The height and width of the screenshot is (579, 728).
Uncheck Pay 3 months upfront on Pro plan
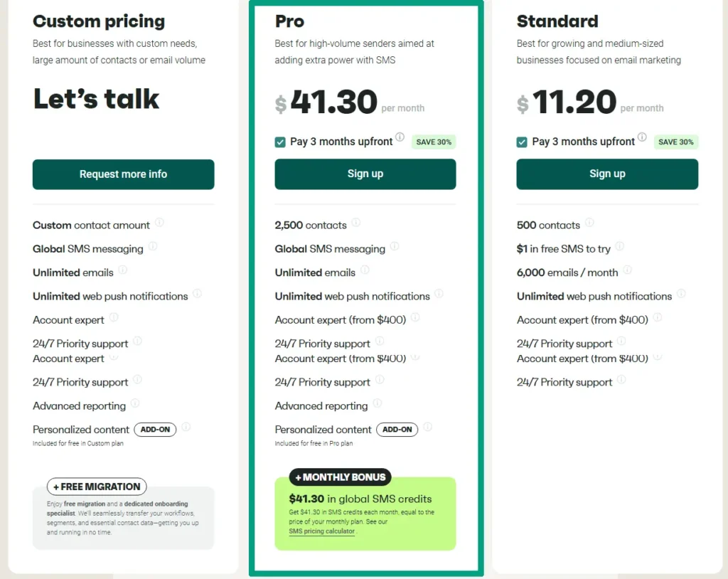click(x=281, y=142)
